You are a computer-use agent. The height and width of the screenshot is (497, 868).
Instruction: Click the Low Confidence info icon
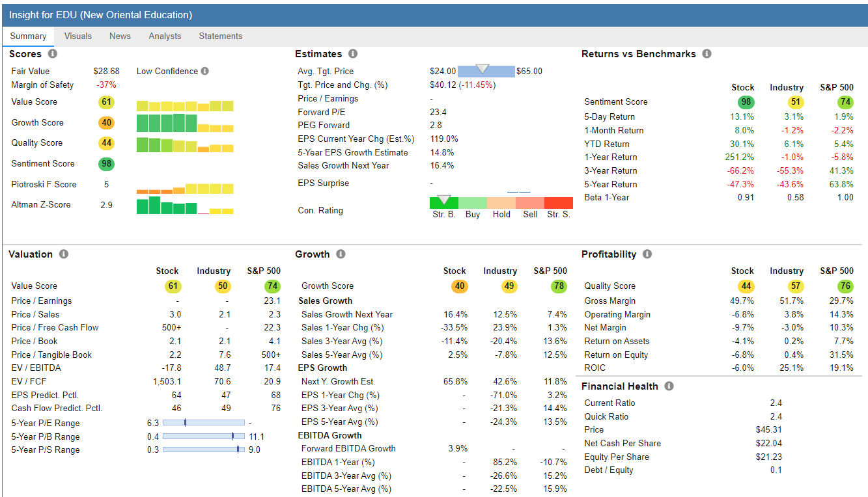click(x=205, y=72)
